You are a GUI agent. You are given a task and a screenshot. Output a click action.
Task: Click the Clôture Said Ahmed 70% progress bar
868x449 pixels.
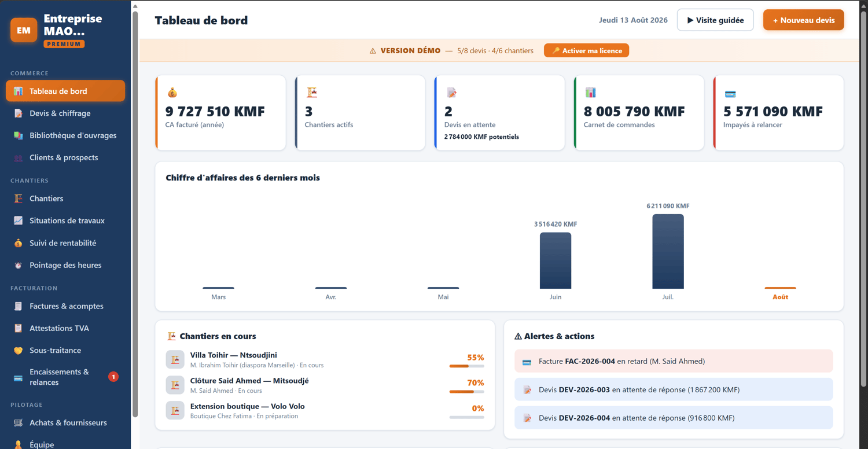click(x=467, y=392)
